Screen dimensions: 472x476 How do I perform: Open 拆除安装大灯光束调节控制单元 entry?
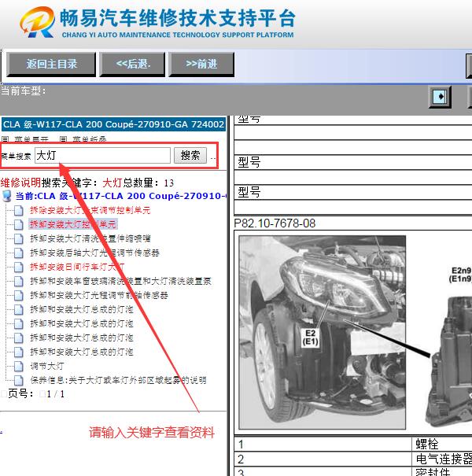(x=90, y=210)
